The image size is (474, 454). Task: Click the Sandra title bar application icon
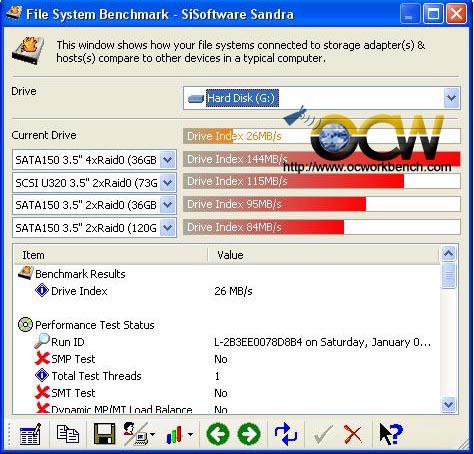click(x=14, y=13)
